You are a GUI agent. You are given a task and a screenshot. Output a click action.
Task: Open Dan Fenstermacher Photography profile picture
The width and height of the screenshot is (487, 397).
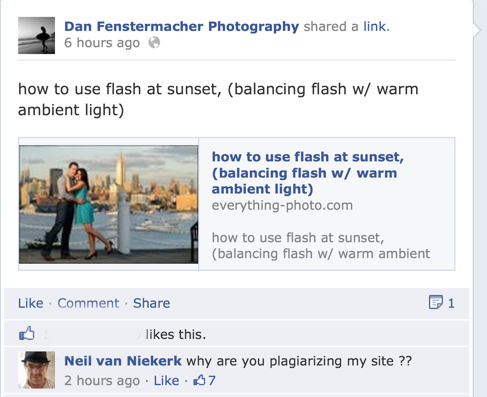(x=36, y=35)
